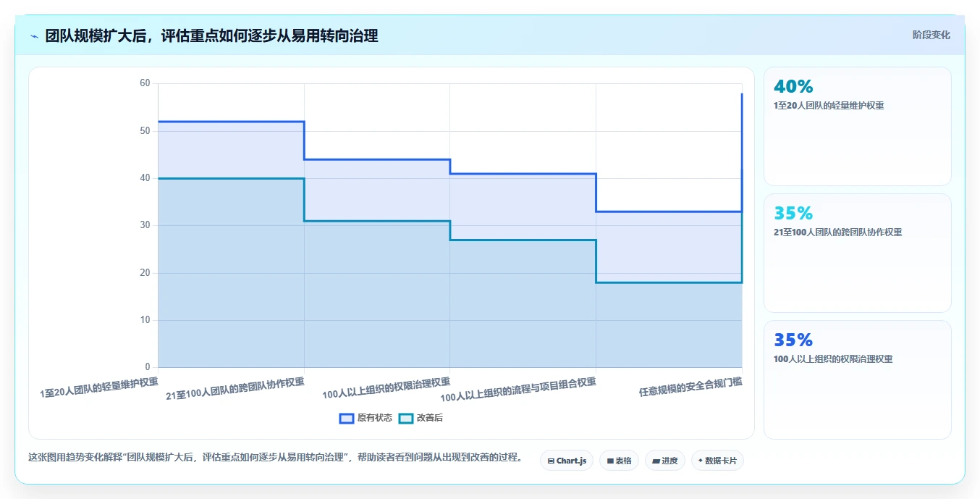Click the 35% value above 21至100人团队的跨团队协作权重
Image resolution: width=980 pixels, height=499 pixels.
(x=793, y=213)
